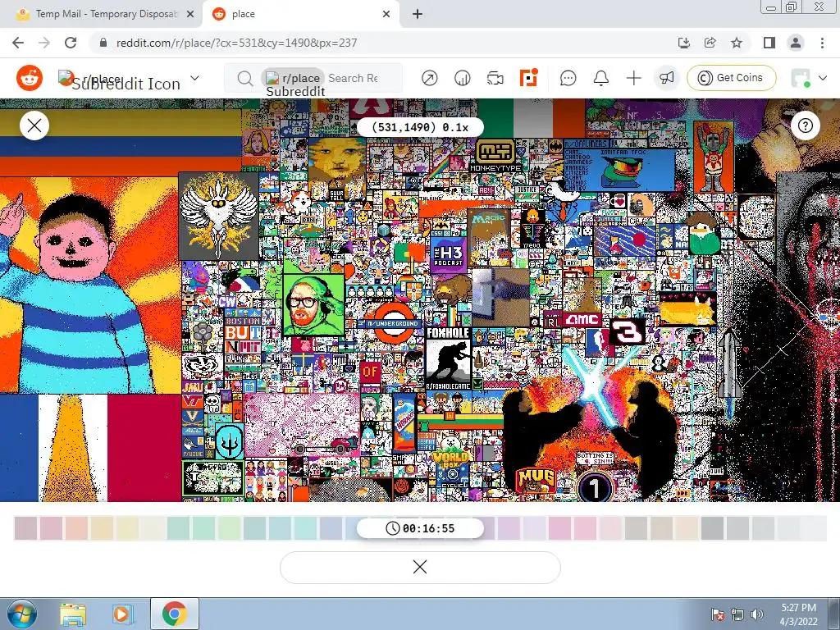Click the H3 Podcast artwork on canvas
This screenshot has width=840, height=630.
[448, 253]
